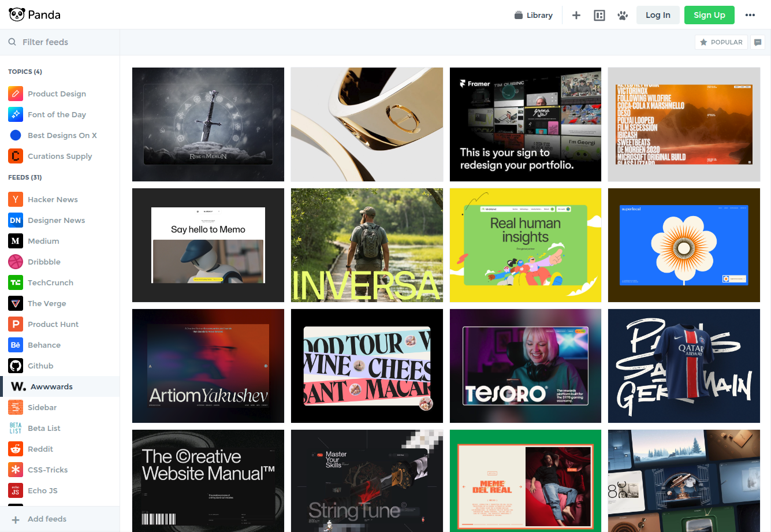Select the Awwwards feed item
This screenshot has height=532, width=771.
click(51, 386)
